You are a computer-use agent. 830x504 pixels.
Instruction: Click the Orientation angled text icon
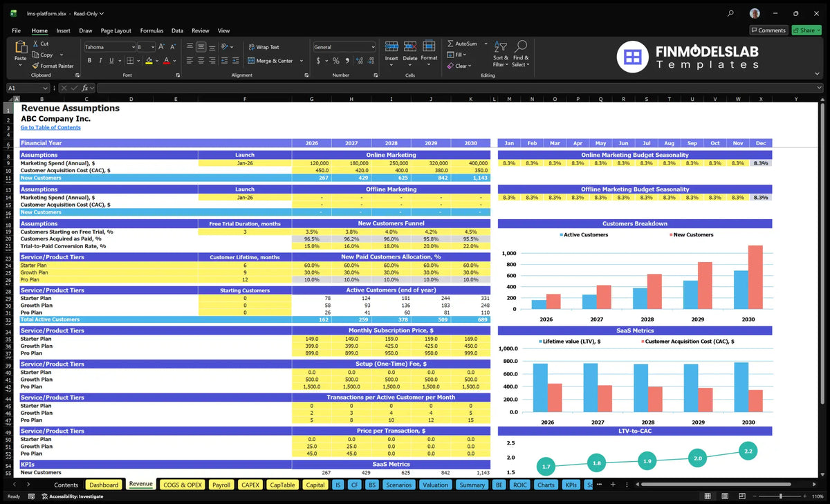[x=225, y=47]
